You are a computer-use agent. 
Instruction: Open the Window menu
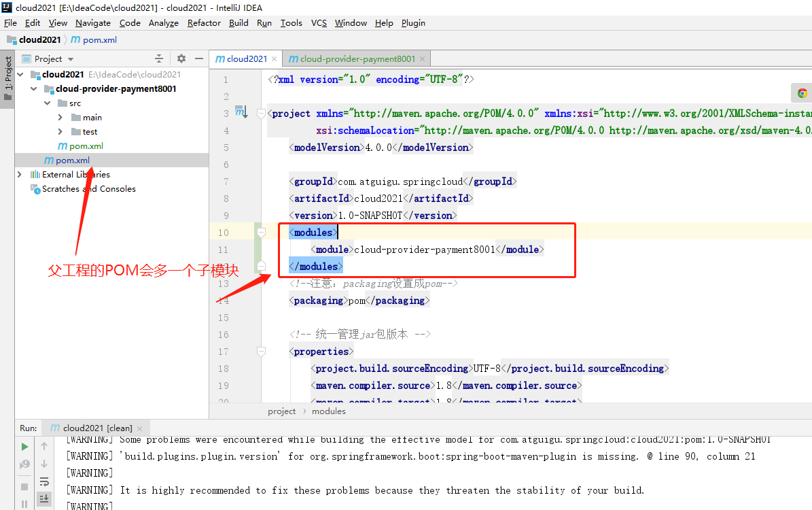click(351, 23)
